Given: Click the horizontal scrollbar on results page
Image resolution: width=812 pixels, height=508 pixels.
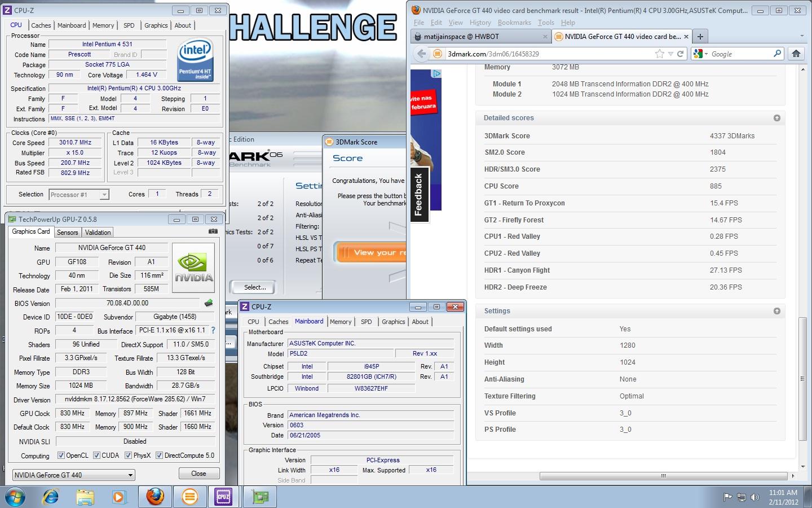Looking at the screenshot, I should tap(663, 476).
